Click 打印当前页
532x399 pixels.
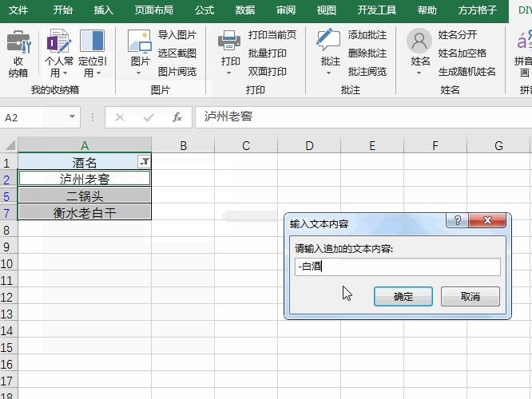[272, 35]
